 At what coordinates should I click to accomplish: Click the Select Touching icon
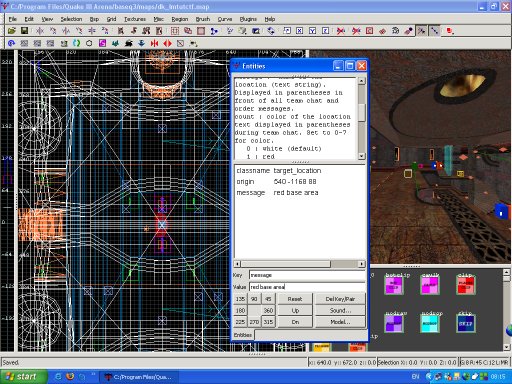click(x=134, y=31)
